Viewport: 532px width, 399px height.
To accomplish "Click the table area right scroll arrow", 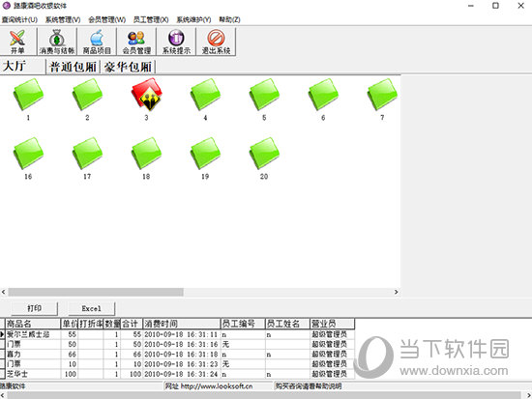I will click(396, 292).
